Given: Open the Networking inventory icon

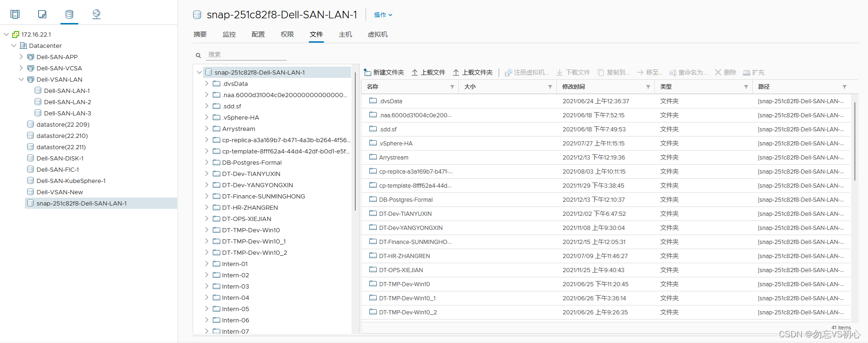Looking at the screenshot, I should 97,14.
